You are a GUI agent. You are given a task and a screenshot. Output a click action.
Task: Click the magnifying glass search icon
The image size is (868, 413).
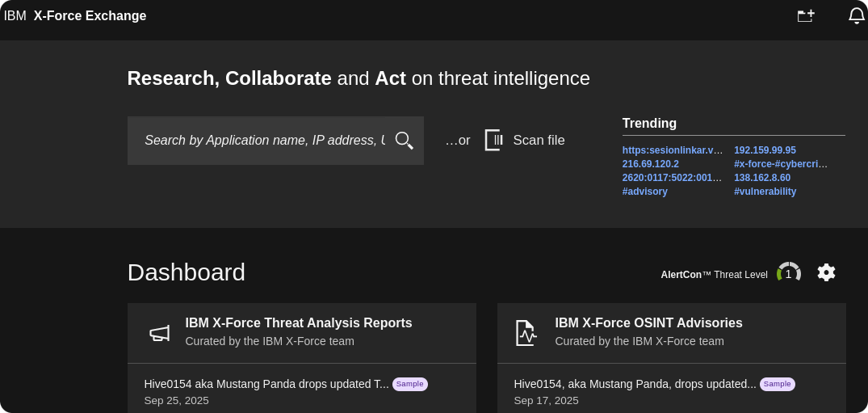[x=404, y=141]
